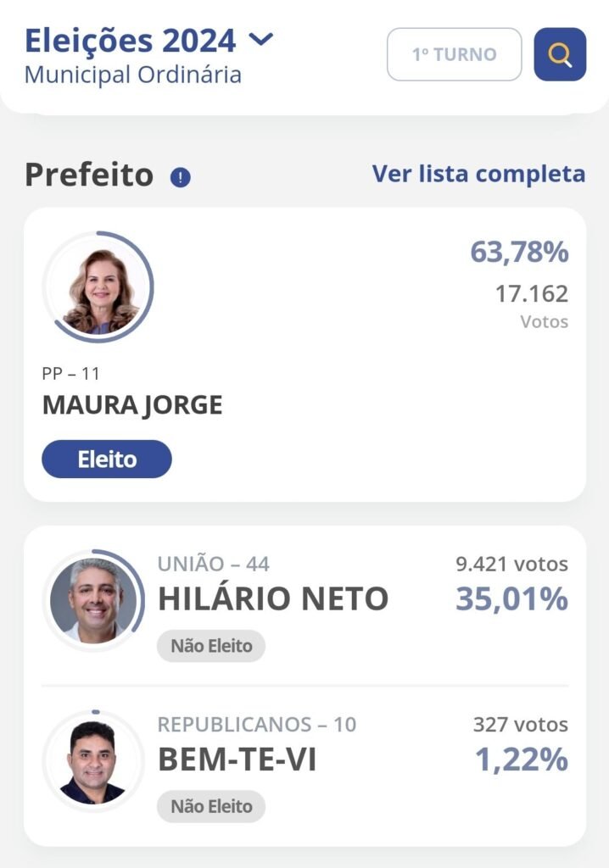Click Bem-te-vi's Não Eleito badge
The width and height of the screenshot is (609, 868).
tap(211, 806)
